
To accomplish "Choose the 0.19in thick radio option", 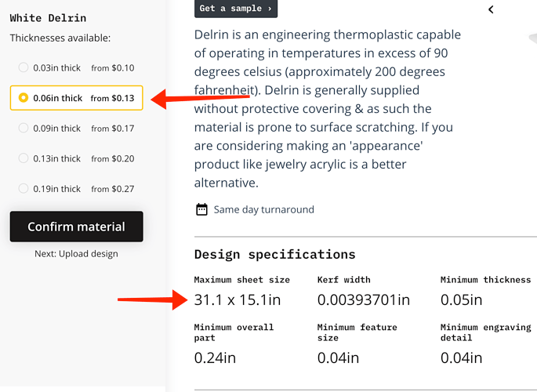I will 24,188.
